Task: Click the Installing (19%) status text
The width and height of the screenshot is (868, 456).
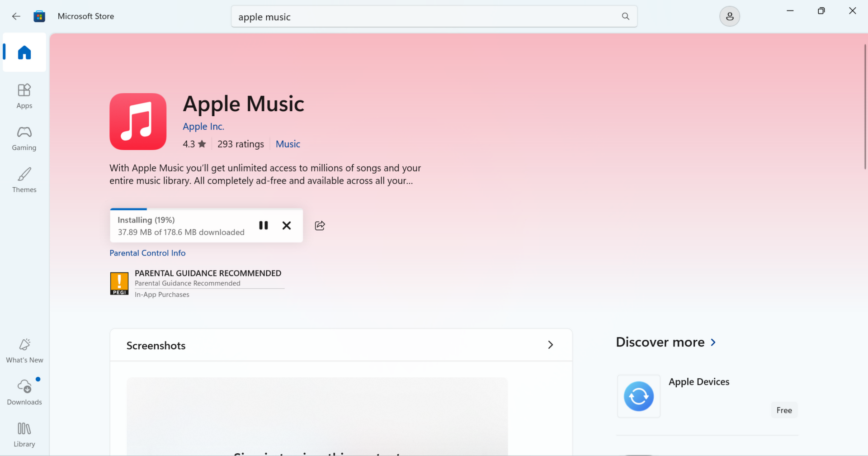Action: pyautogui.click(x=146, y=220)
